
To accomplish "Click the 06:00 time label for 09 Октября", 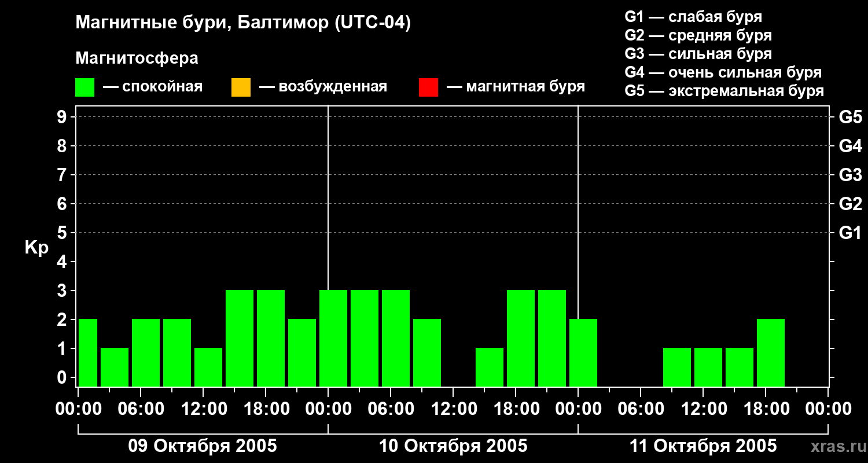I will (141, 409).
